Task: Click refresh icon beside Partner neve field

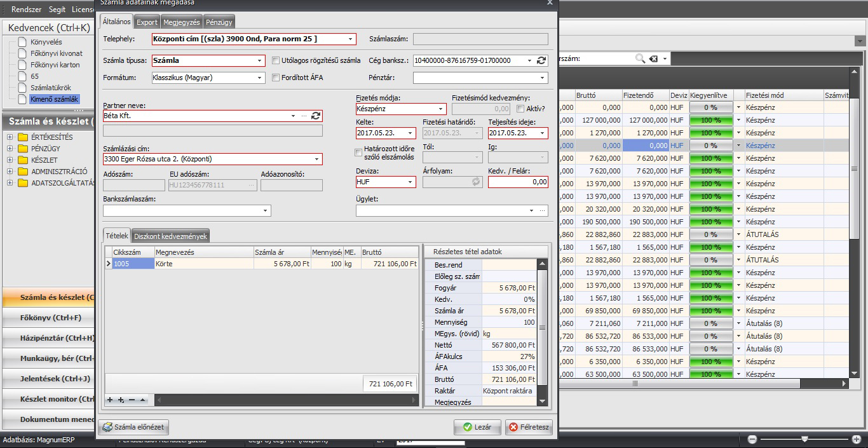Action: (x=316, y=116)
